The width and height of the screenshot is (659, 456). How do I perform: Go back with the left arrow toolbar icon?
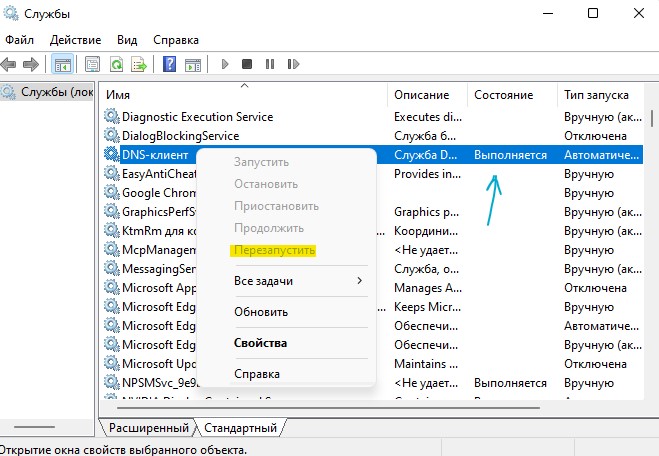point(8,64)
